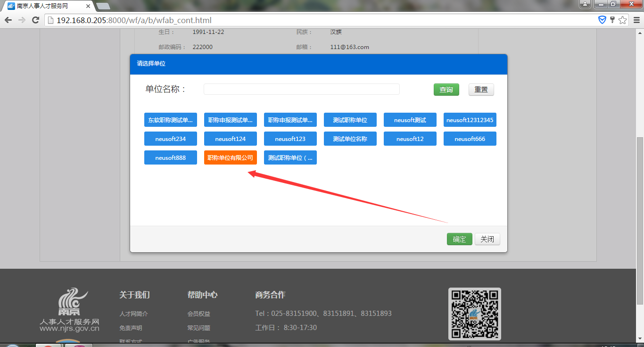The height and width of the screenshot is (347, 644).
Task: Select the 南京人事人才服务网 tab
Action: pyautogui.click(x=45, y=6)
